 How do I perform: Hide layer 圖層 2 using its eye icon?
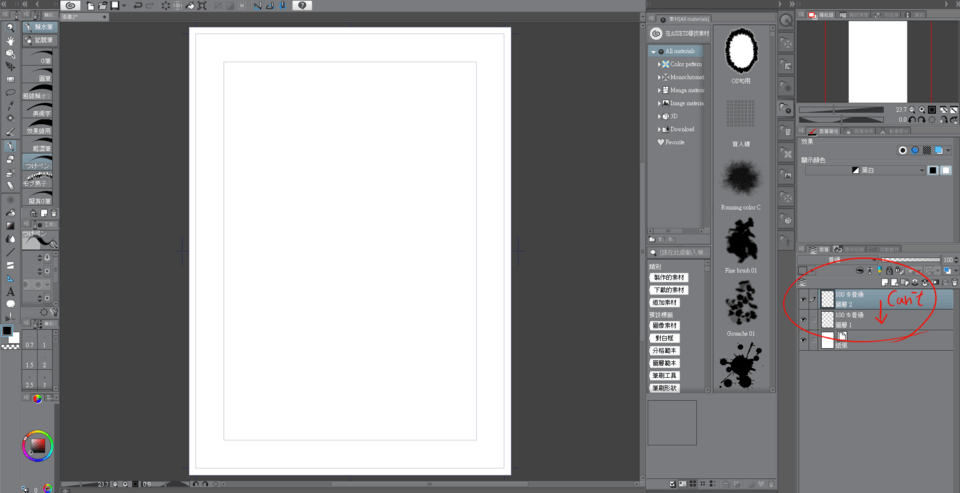(x=803, y=299)
